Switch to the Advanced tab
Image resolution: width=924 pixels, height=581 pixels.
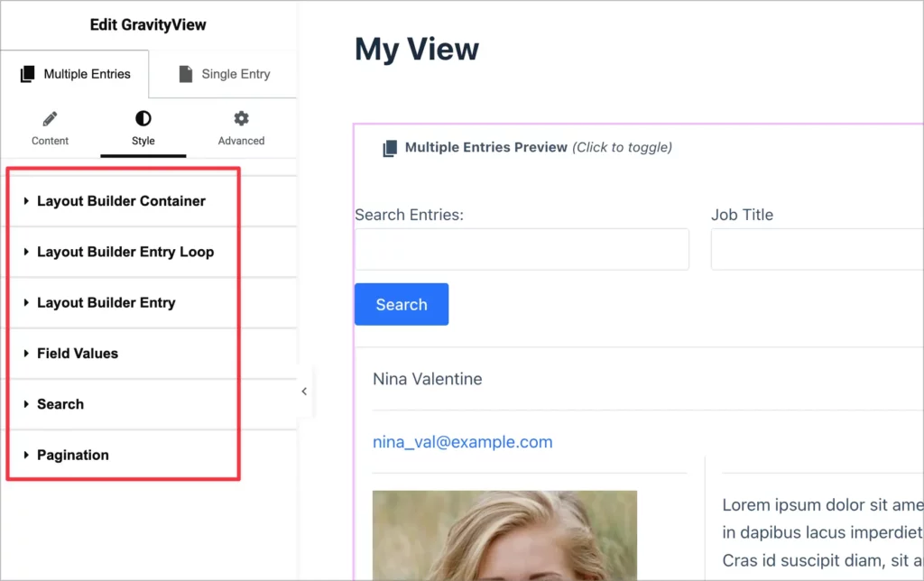[x=240, y=126]
